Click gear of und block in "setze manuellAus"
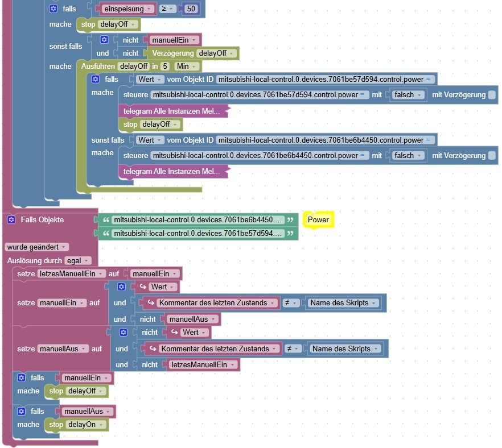 (124, 333)
